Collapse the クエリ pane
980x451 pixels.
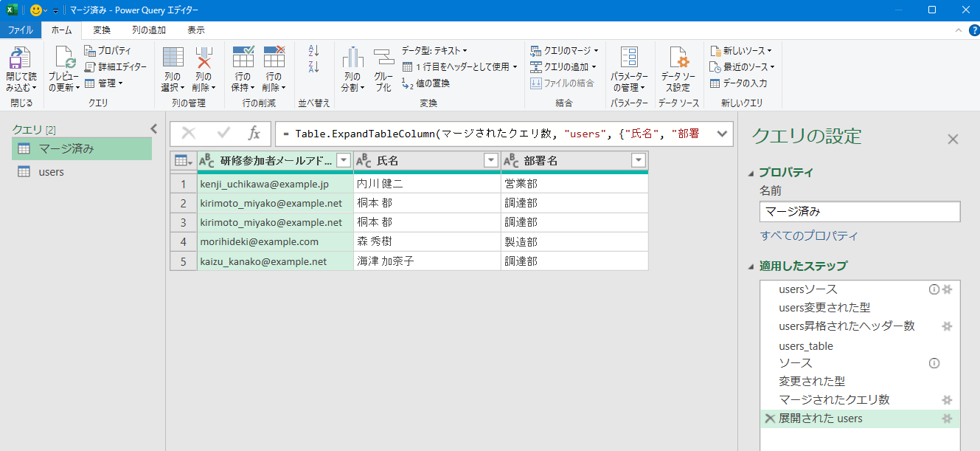coord(153,128)
